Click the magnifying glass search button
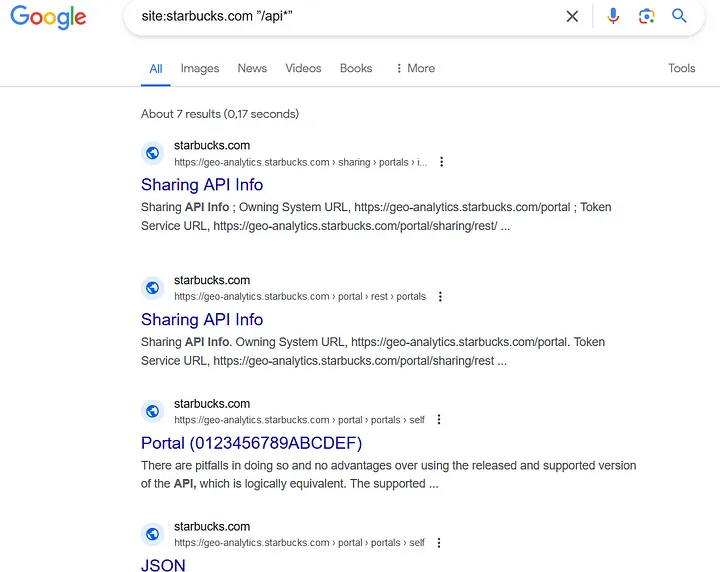 679,16
